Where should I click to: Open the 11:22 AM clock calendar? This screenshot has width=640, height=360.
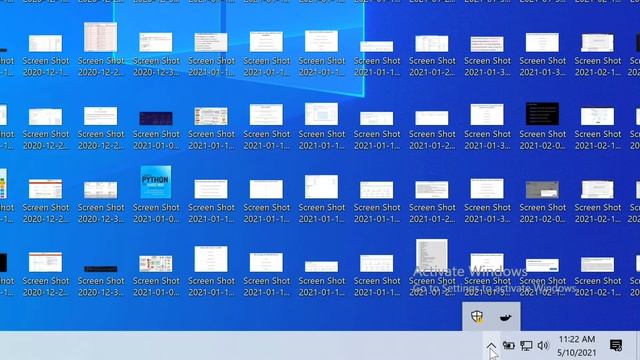(577, 346)
